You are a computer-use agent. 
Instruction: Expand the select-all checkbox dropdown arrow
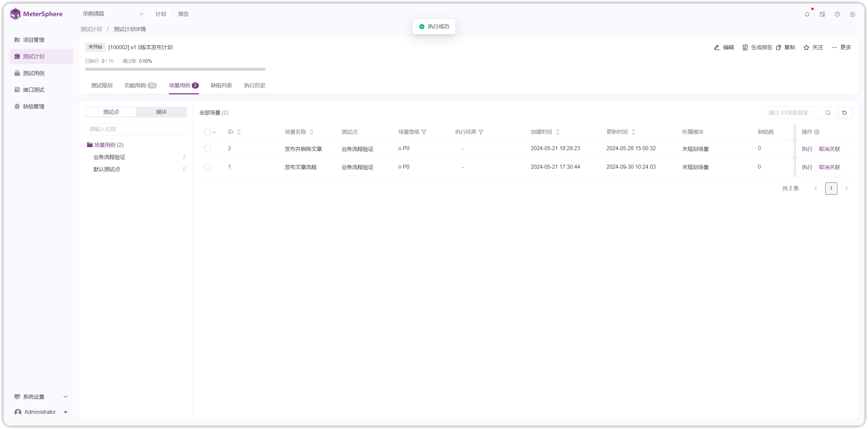click(214, 132)
